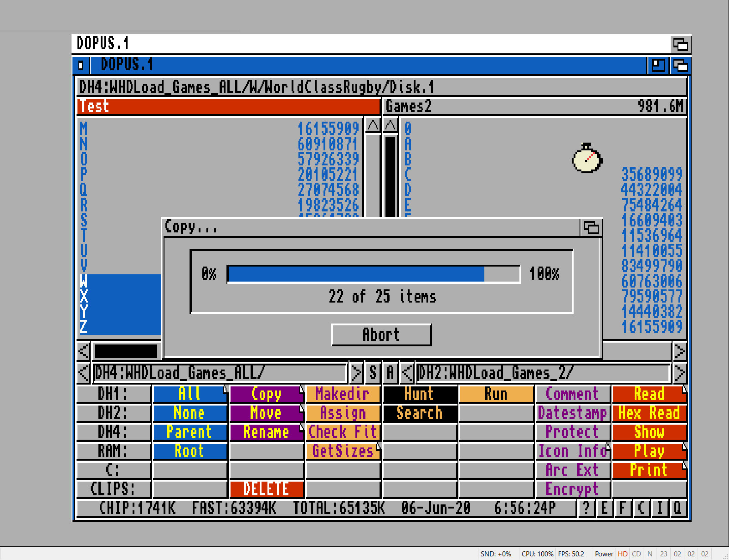Click the Move button
The height and width of the screenshot is (560, 729).
click(x=267, y=413)
